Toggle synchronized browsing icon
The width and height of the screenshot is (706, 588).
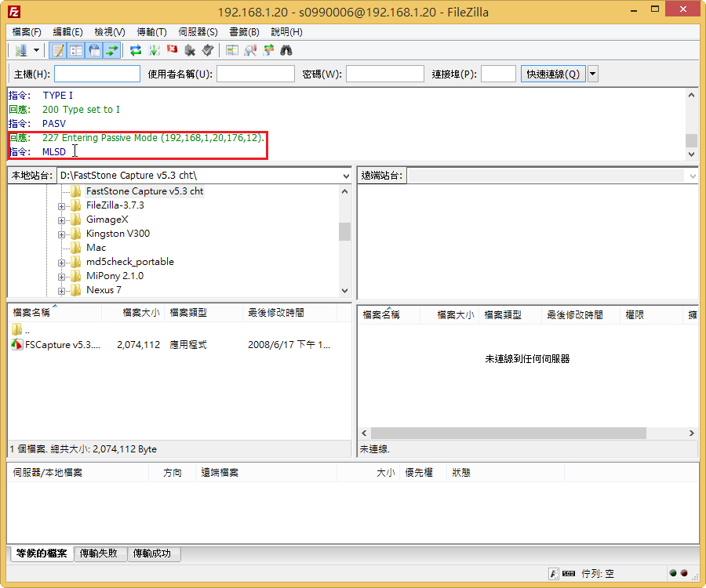click(268, 50)
